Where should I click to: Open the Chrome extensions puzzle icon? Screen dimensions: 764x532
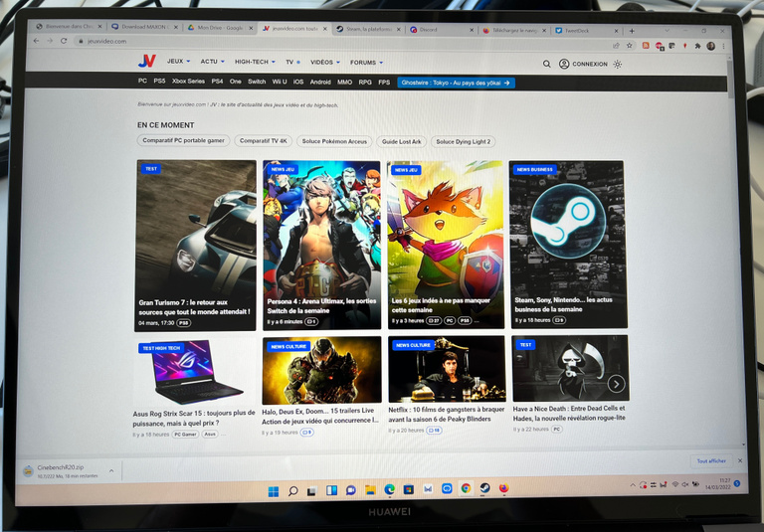tap(697, 46)
